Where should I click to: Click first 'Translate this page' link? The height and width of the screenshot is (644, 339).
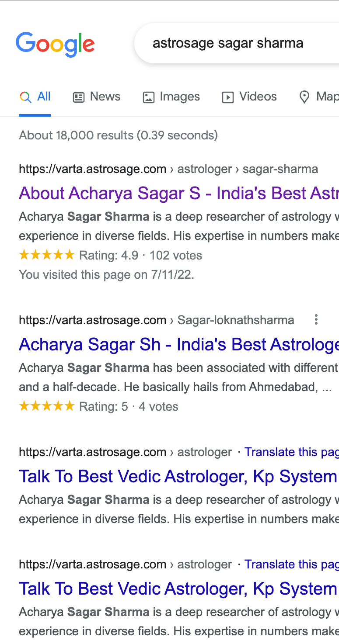pos(291,452)
